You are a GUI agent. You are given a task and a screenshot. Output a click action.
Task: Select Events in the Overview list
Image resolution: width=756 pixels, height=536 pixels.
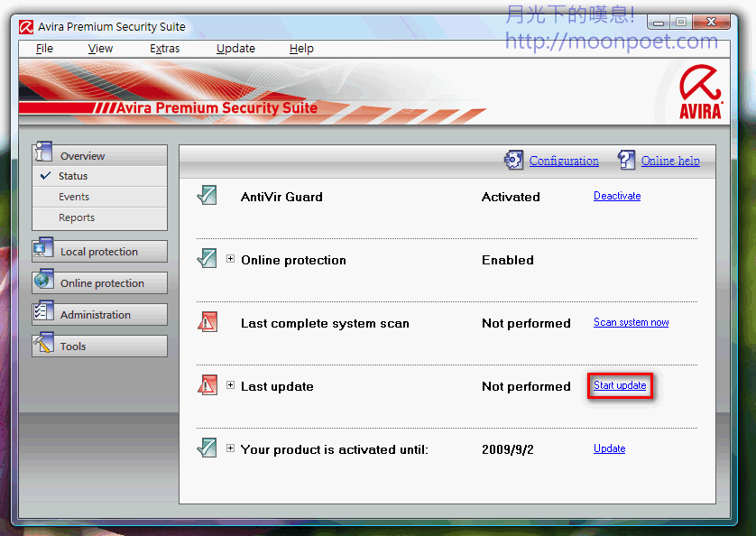(74, 197)
